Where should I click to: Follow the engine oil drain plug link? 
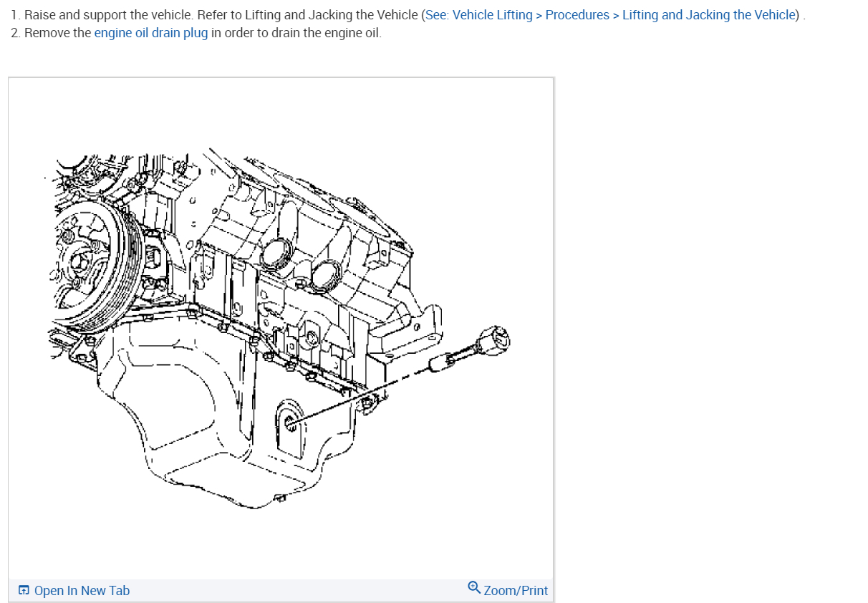[151, 34]
